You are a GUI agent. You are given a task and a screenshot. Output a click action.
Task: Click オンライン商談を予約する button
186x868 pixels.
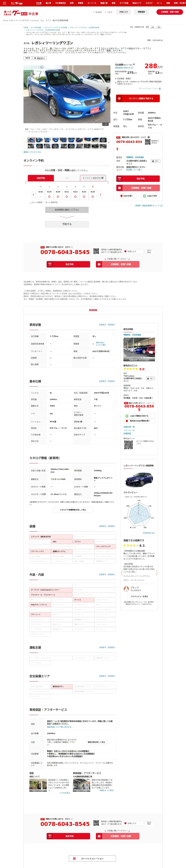point(138,98)
